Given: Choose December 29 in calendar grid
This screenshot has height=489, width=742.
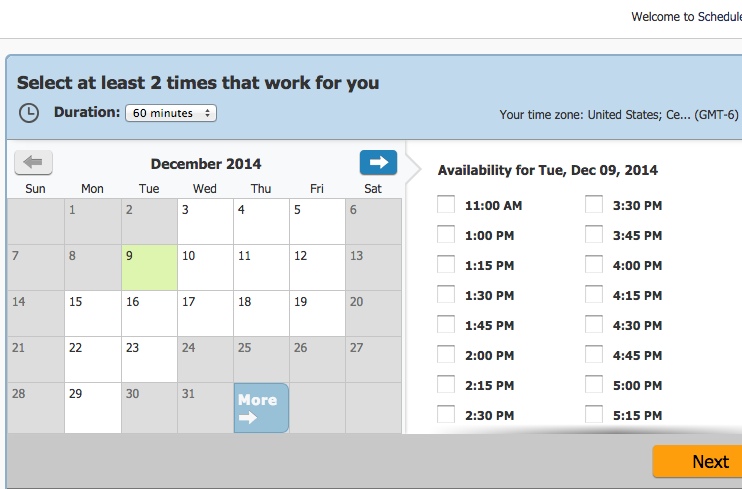Looking at the screenshot, I should [92, 407].
